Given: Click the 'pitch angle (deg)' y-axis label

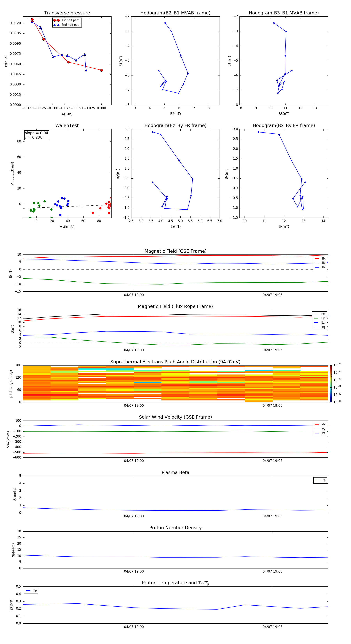Looking at the screenshot, I should pyautogui.click(x=11, y=384).
